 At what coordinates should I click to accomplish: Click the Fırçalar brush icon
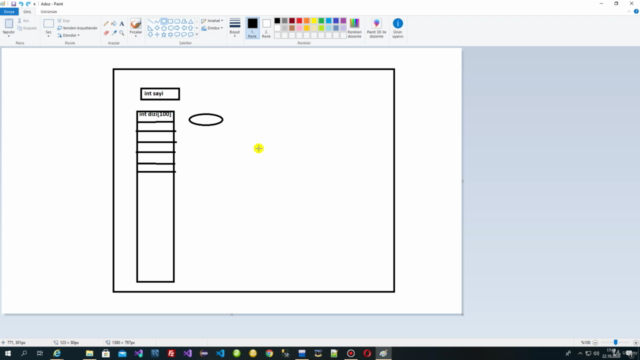pyautogui.click(x=136, y=24)
